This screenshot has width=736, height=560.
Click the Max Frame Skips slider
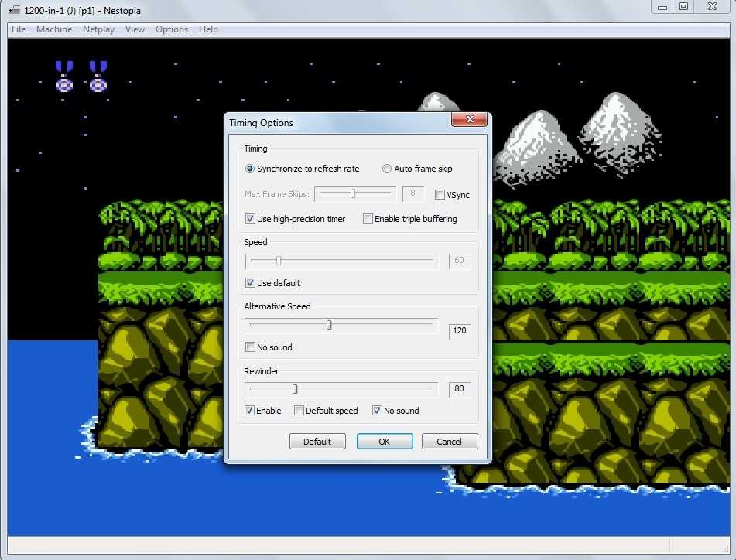tap(355, 193)
